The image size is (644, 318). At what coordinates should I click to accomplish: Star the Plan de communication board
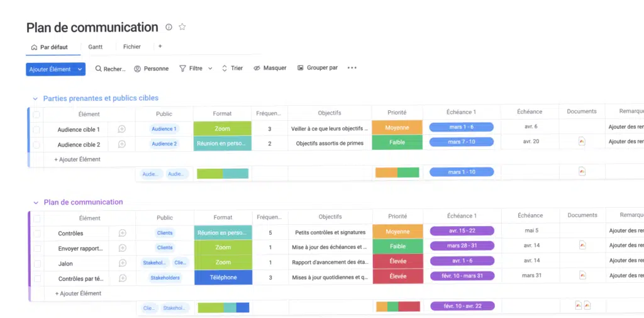(x=182, y=27)
